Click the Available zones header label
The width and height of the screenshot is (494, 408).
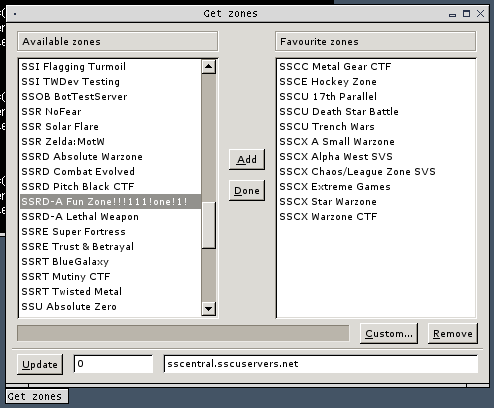[118, 42]
